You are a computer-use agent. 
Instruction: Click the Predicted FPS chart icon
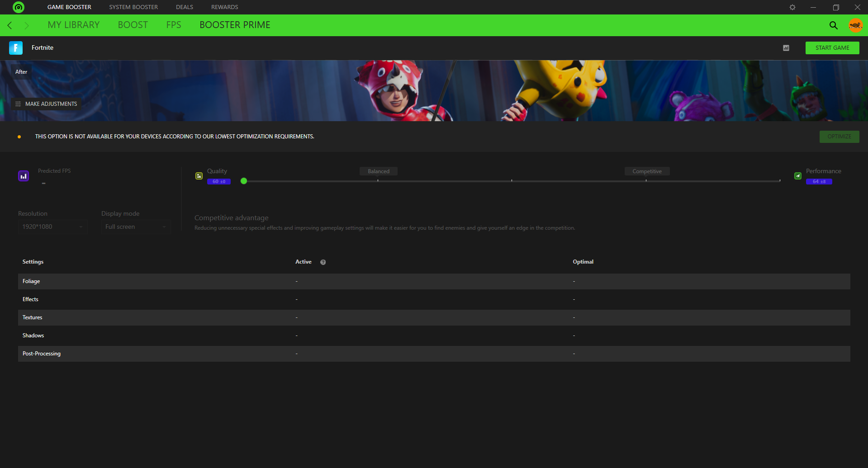point(24,176)
